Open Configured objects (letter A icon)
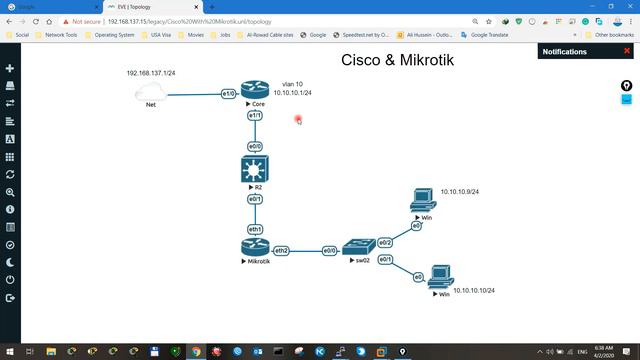The height and width of the screenshot is (360, 640). pyautogui.click(x=10, y=139)
